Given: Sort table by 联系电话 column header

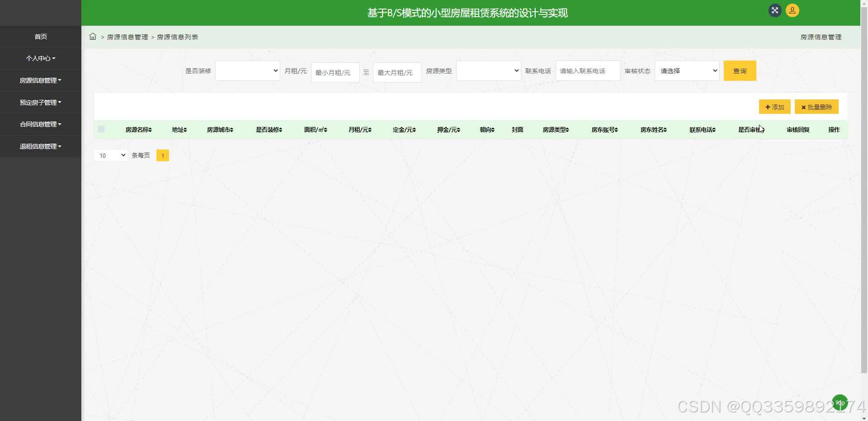Looking at the screenshot, I should tap(703, 130).
